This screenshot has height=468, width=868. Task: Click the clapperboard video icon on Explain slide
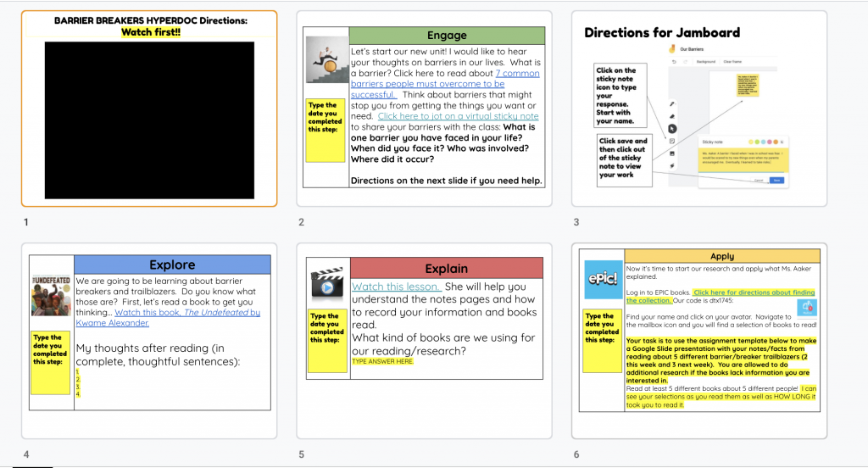(x=326, y=286)
